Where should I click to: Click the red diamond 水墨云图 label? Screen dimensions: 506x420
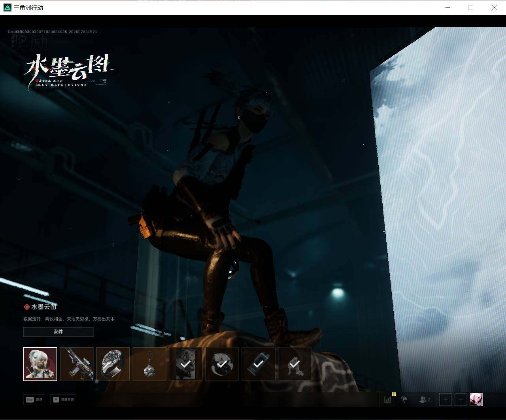(40, 307)
